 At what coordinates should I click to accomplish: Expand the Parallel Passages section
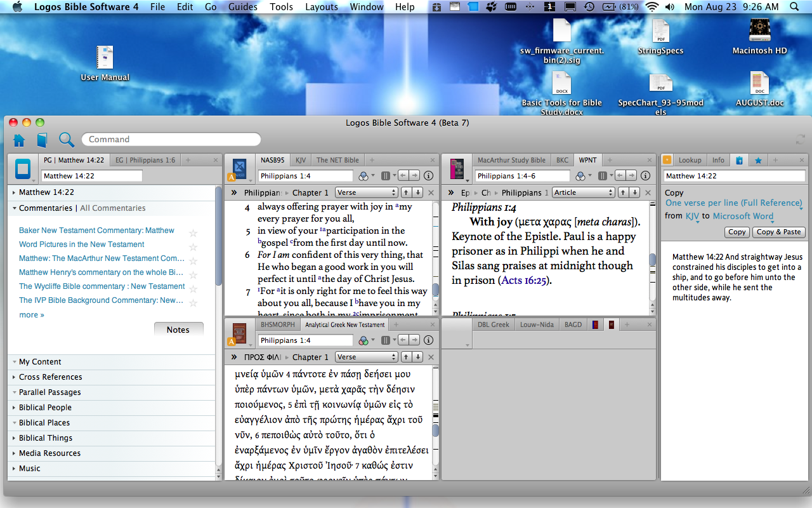point(14,392)
